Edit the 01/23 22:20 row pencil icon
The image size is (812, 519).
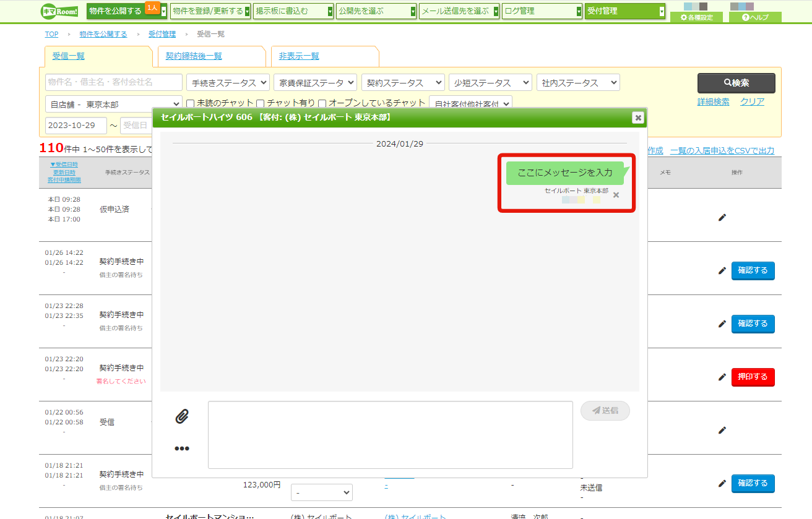click(722, 377)
